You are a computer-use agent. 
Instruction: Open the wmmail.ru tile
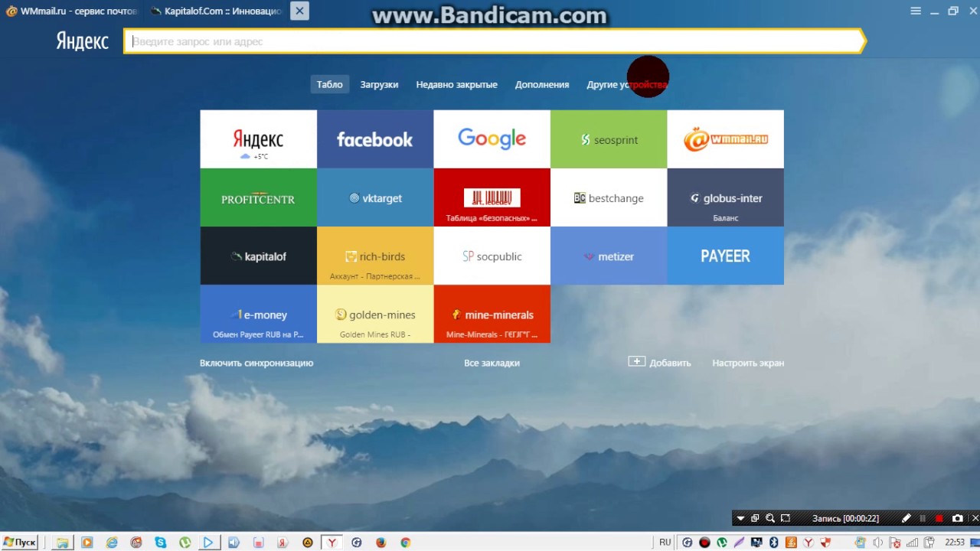[x=725, y=139]
